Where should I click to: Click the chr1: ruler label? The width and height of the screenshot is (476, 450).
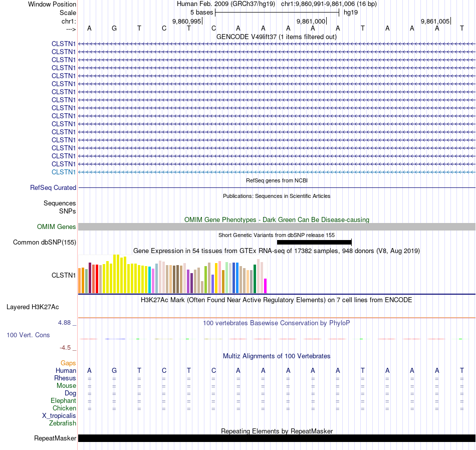click(x=69, y=21)
